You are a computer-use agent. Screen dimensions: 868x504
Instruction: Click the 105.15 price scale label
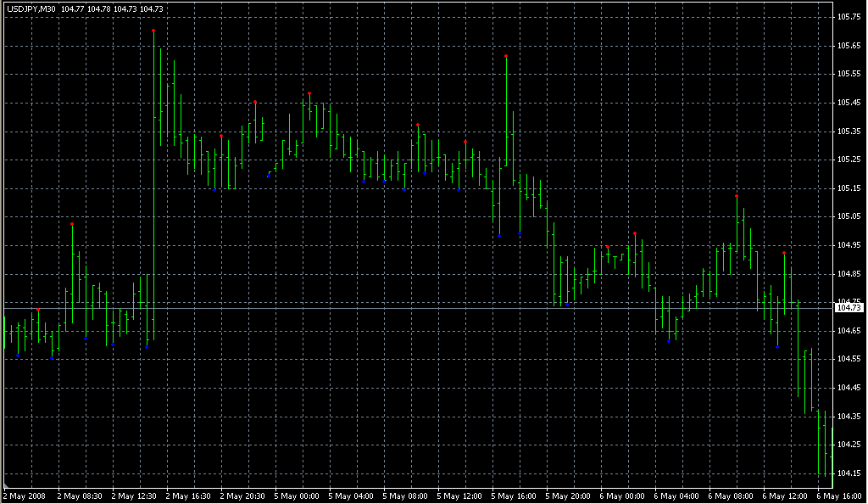pyautogui.click(x=849, y=188)
